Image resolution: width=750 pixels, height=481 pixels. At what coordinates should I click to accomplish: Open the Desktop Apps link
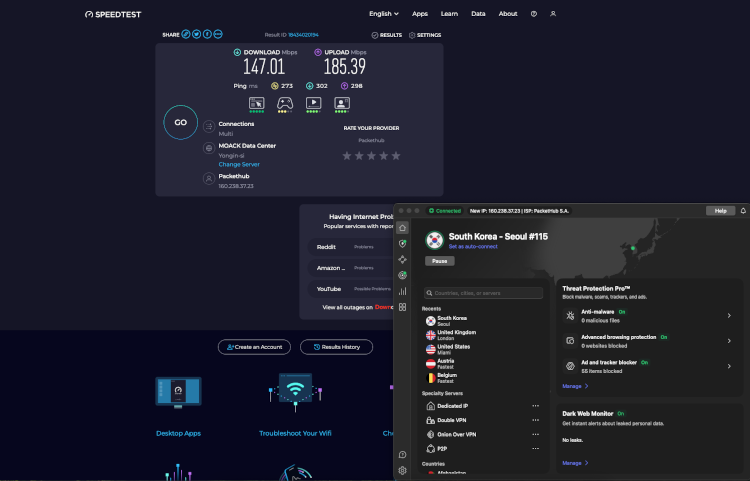(178, 433)
